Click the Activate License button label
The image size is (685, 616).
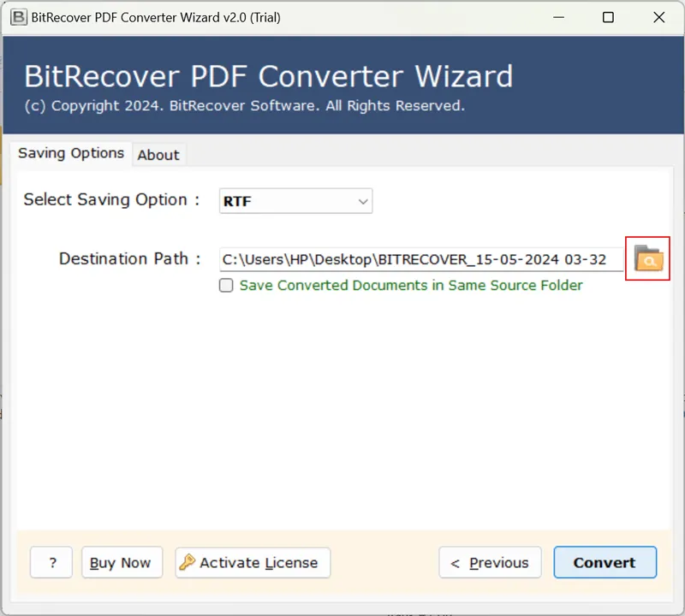coord(259,563)
